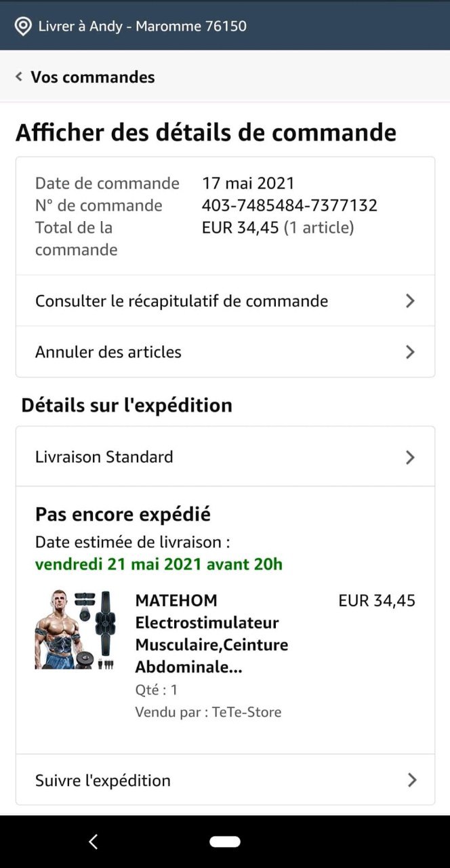Tap chevron next to 'Livraison Standard'
This screenshot has width=450, height=868.
[410, 457]
